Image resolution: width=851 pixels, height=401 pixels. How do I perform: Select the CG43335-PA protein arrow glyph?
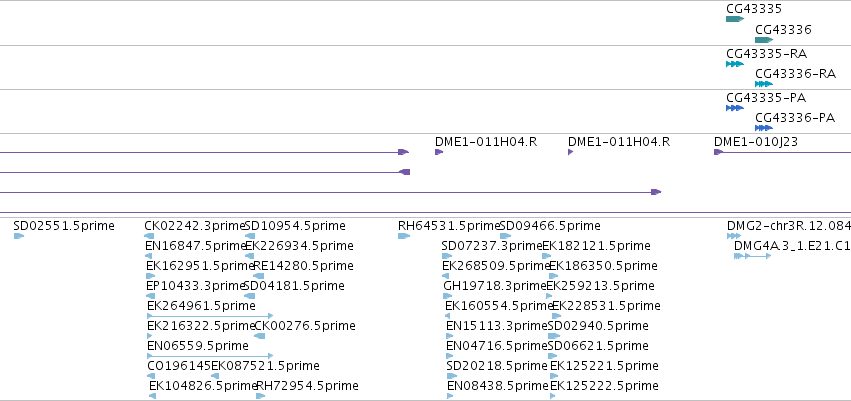pos(735,108)
